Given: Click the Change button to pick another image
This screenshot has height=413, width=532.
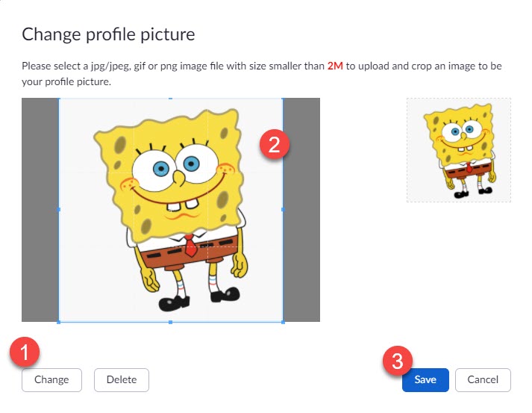Looking at the screenshot, I should point(51,379).
